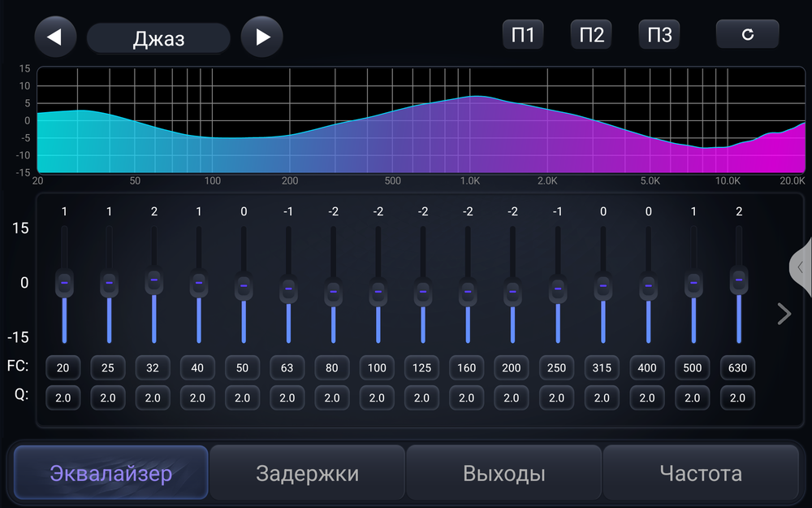
Task: Click the 50 Hz band slider handle
Action: [x=243, y=286]
